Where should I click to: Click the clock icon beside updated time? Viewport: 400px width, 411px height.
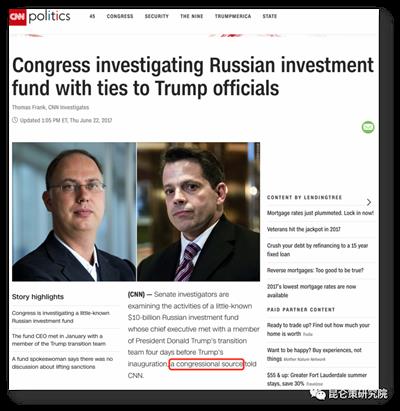(x=15, y=120)
